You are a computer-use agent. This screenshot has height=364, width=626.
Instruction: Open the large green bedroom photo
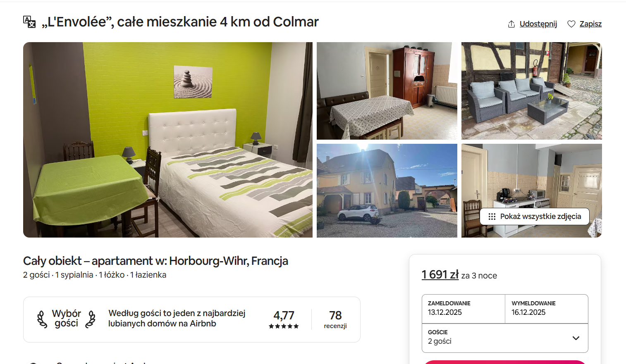click(x=168, y=140)
